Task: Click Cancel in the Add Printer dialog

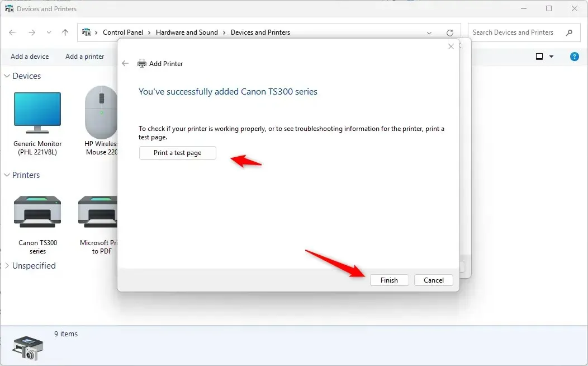Action: point(434,280)
